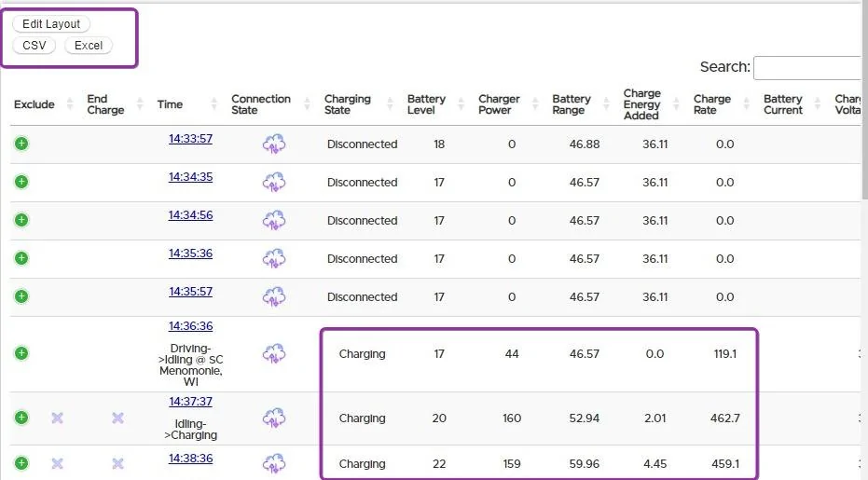Screen dimensions: 868x480
Task: Click the 119.1 charge rate value
Action: (x=725, y=354)
